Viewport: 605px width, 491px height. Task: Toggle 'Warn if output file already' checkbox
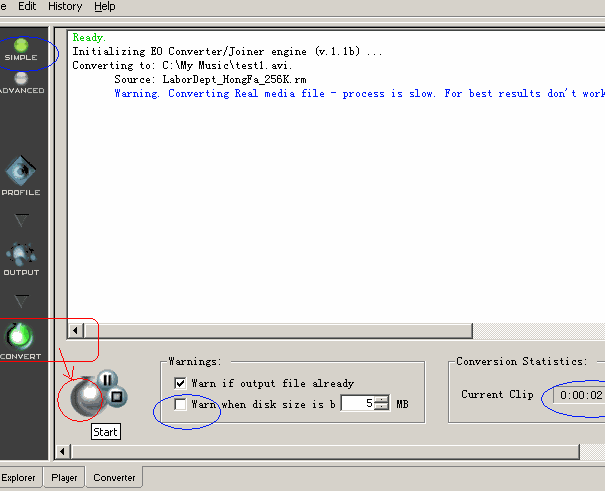point(180,383)
